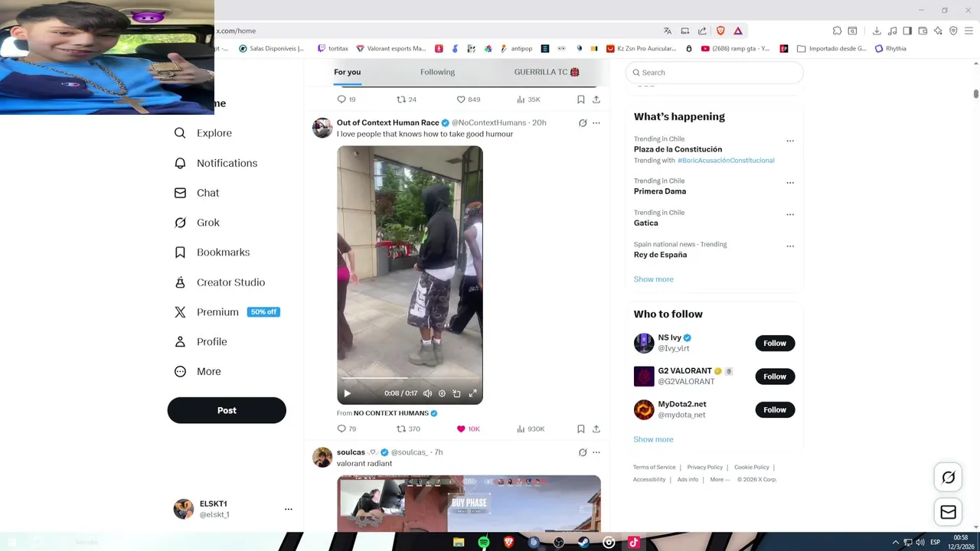Open video picture-in-picture mode
This screenshot has width=980, height=551.
pyautogui.click(x=456, y=393)
